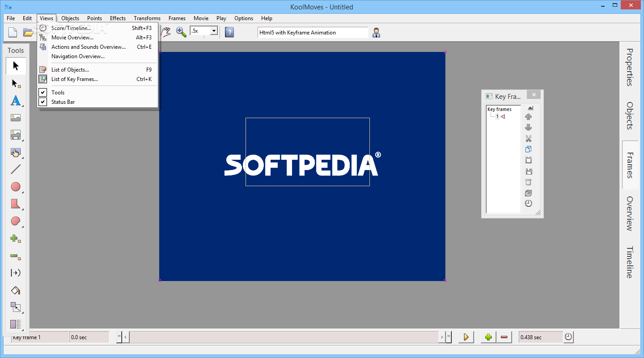Play the animation with bottom play button
The height and width of the screenshot is (358, 644).
pos(466,337)
